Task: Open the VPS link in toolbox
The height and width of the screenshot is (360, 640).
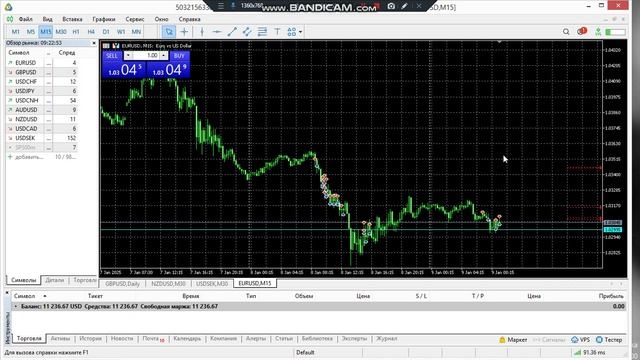Action: pyautogui.click(x=581, y=340)
